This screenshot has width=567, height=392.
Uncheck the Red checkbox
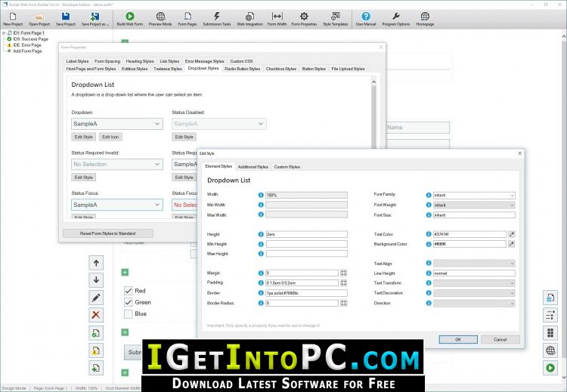coord(129,291)
